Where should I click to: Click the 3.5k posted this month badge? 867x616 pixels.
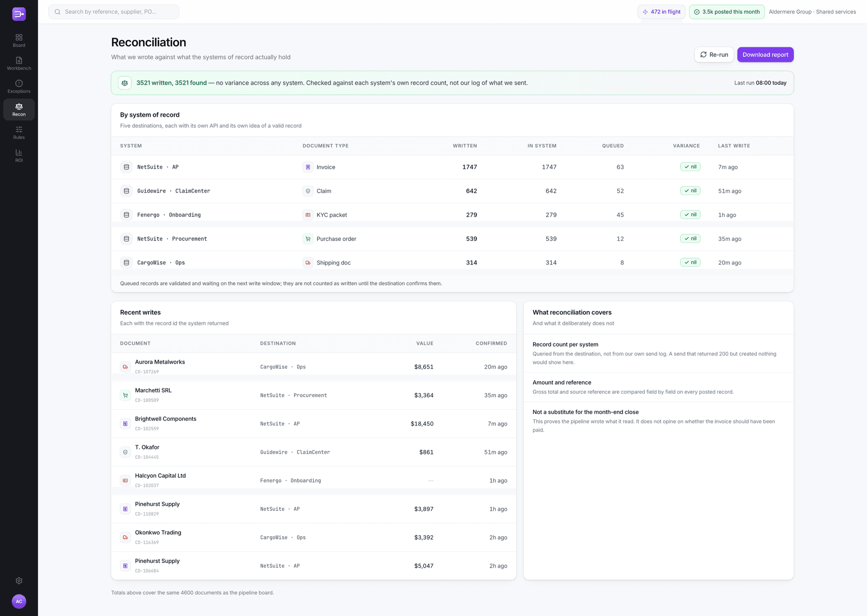click(x=727, y=12)
